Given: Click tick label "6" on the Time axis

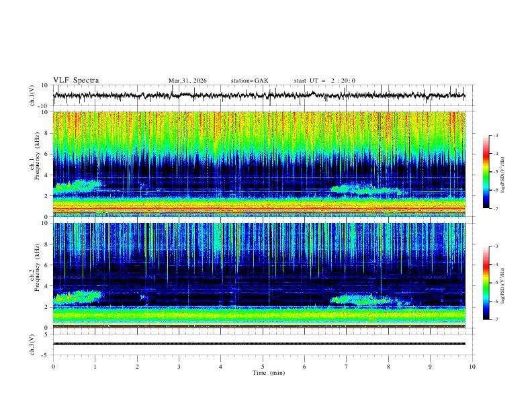Looking at the screenshot, I should 305,367.
